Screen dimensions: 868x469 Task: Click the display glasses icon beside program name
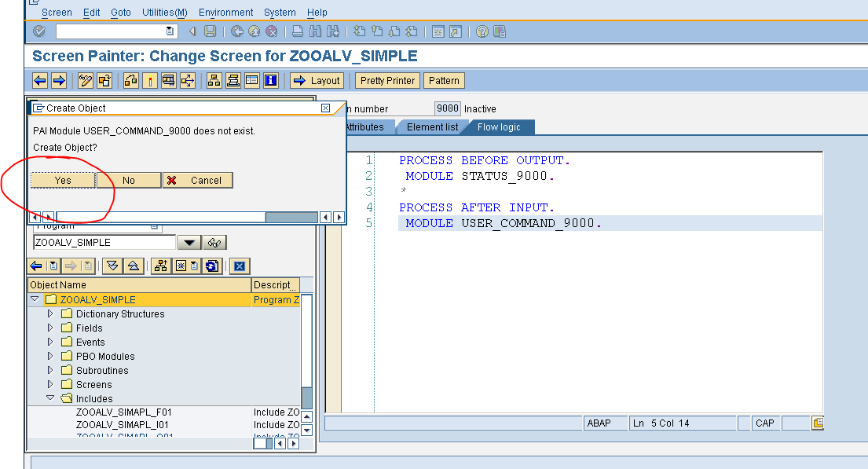pos(214,242)
